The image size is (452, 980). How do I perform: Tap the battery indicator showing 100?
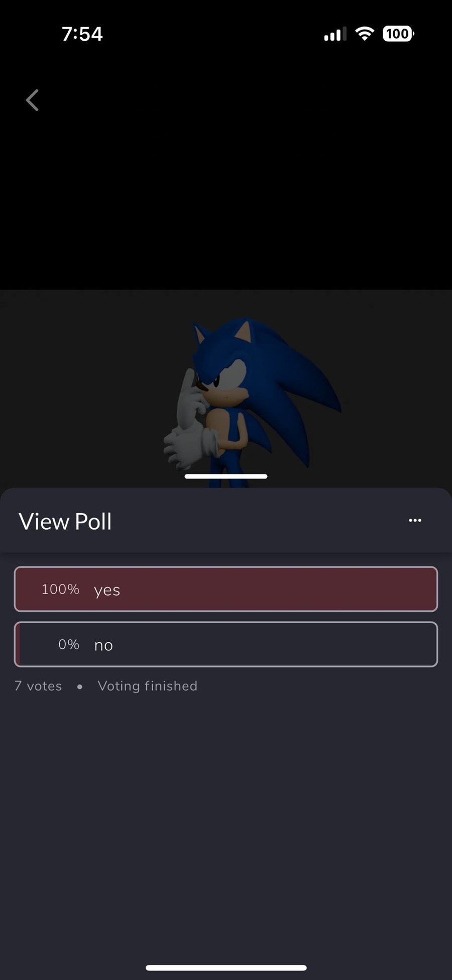tap(398, 34)
